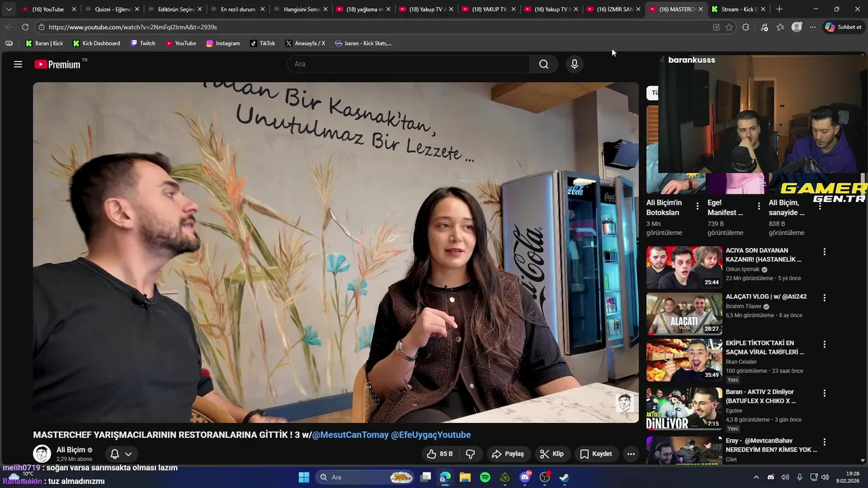The height and width of the screenshot is (488, 868).
Task: Open baran - Kick Stats bookmark
Action: [363, 43]
